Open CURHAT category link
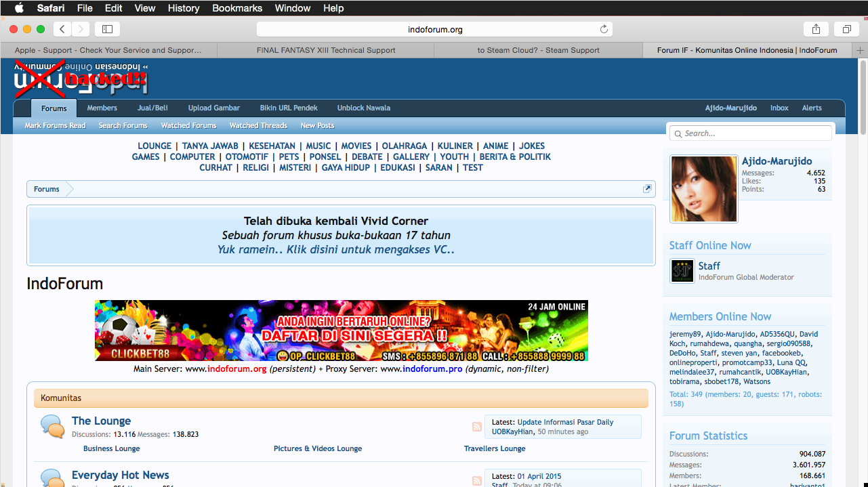The height and width of the screenshot is (487, 868). 216,167
